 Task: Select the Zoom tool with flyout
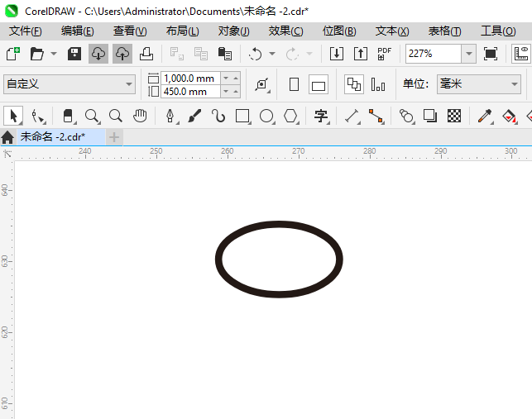click(x=93, y=116)
